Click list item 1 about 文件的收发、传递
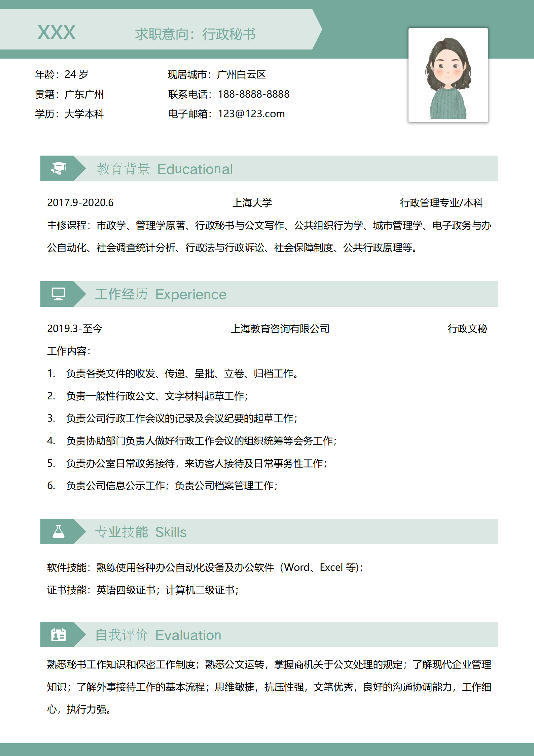The height and width of the screenshot is (756, 534). (x=173, y=373)
